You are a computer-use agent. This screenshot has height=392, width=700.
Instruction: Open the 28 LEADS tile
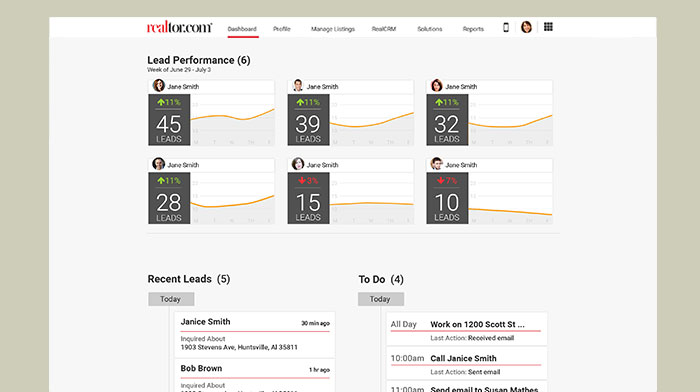[169, 198]
